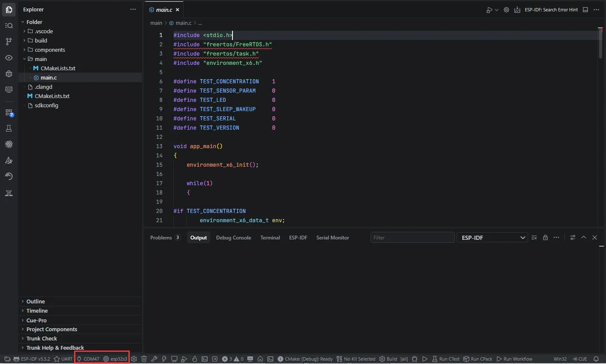Maximize the panel with the chevron-up icon
The height and width of the screenshot is (364, 606).
click(584, 238)
